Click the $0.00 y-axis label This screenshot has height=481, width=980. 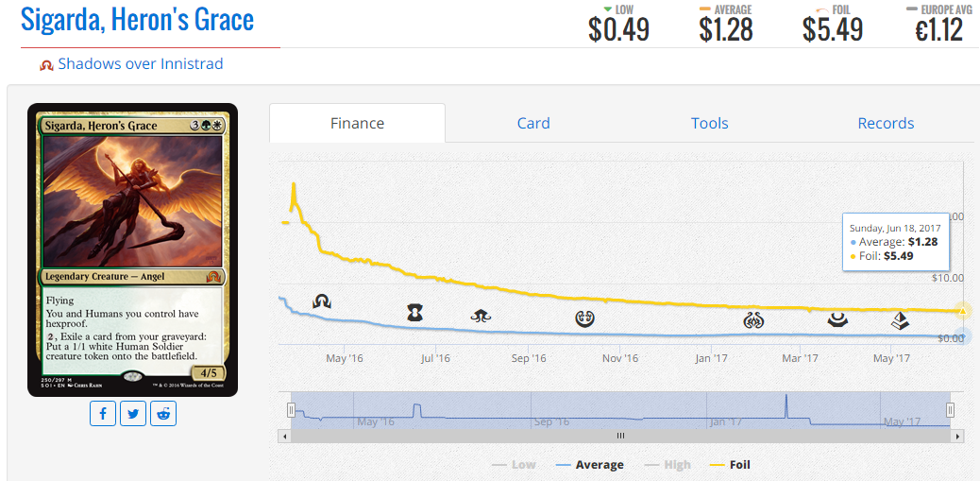[x=952, y=338]
